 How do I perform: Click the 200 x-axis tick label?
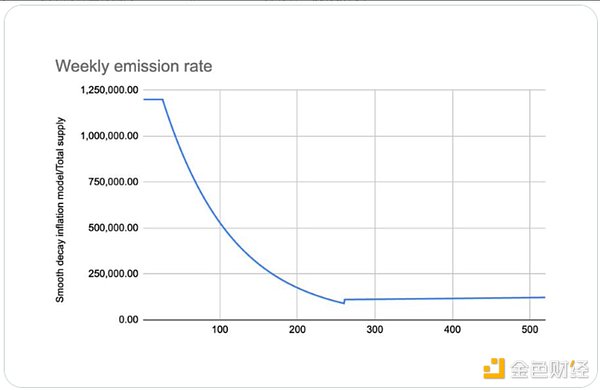297,330
